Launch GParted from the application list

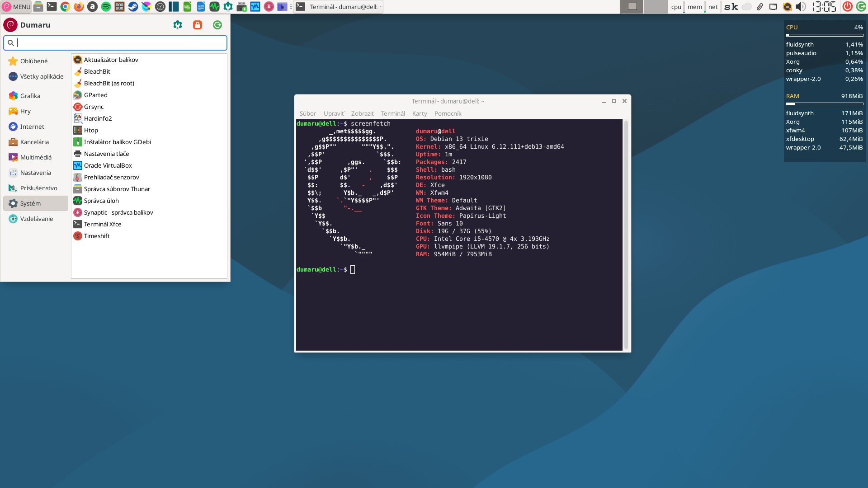(149, 95)
